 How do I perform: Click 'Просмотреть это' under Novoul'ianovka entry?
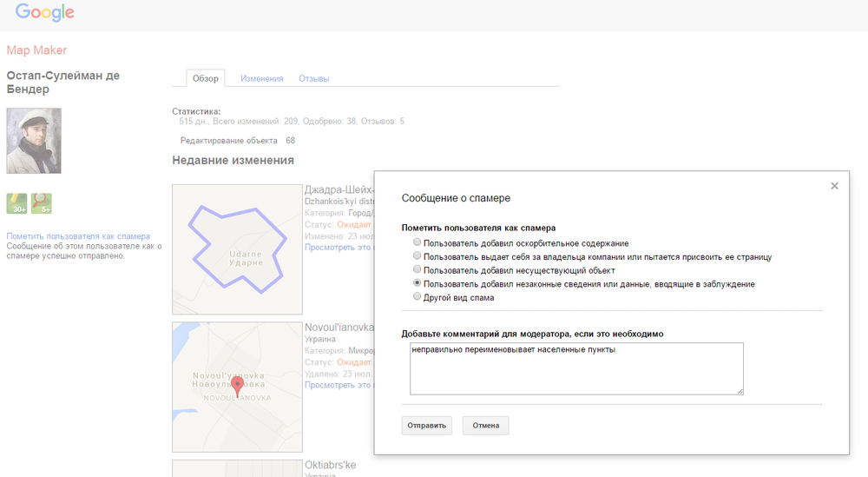click(x=339, y=385)
